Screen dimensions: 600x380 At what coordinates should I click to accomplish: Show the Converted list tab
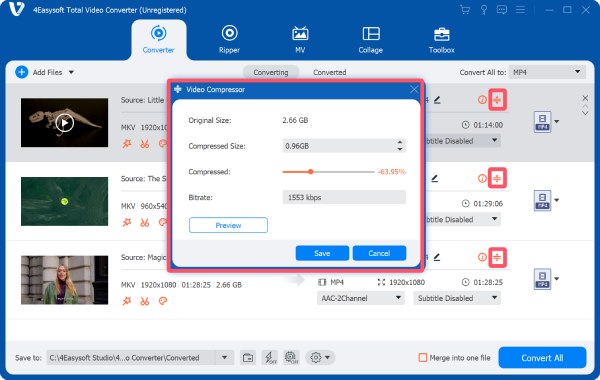tap(329, 72)
